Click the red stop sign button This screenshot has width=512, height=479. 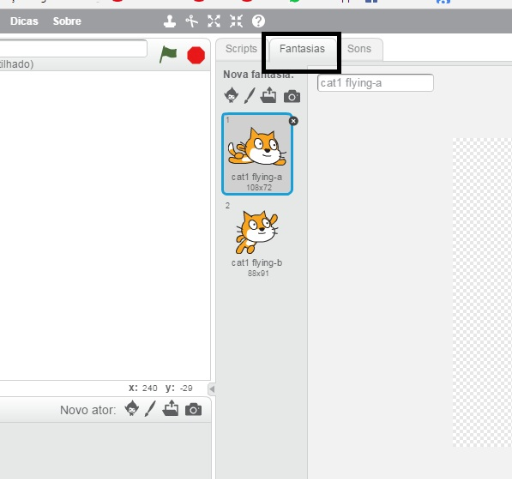tap(196, 55)
